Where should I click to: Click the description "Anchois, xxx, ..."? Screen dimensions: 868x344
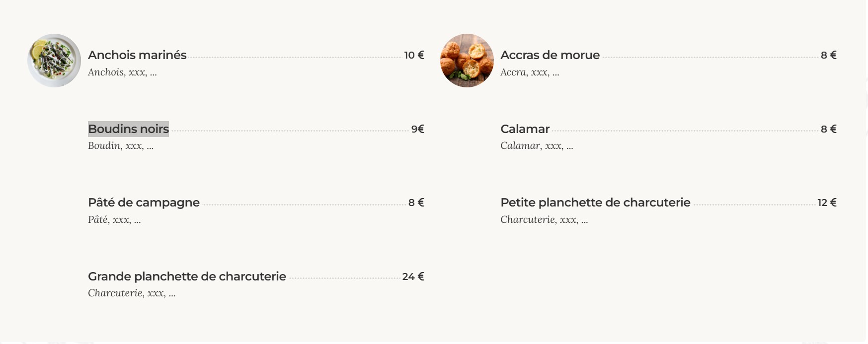tap(122, 72)
